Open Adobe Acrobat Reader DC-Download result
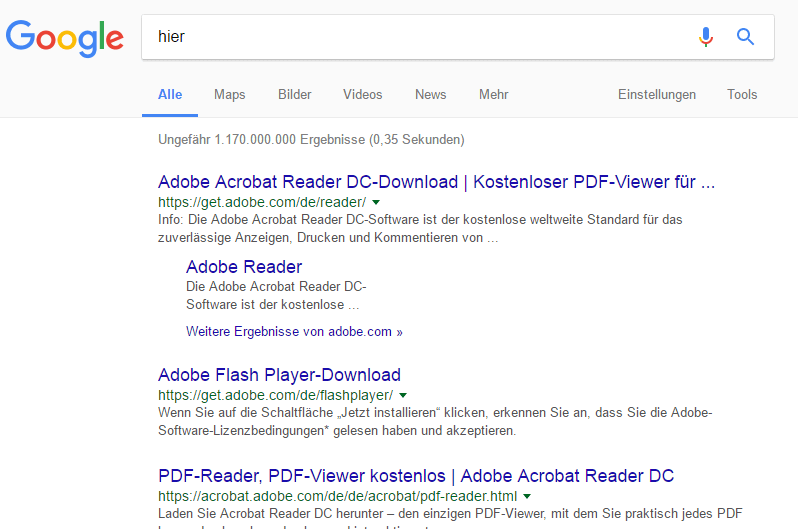This screenshot has height=529, width=800. tap(436, 182)
